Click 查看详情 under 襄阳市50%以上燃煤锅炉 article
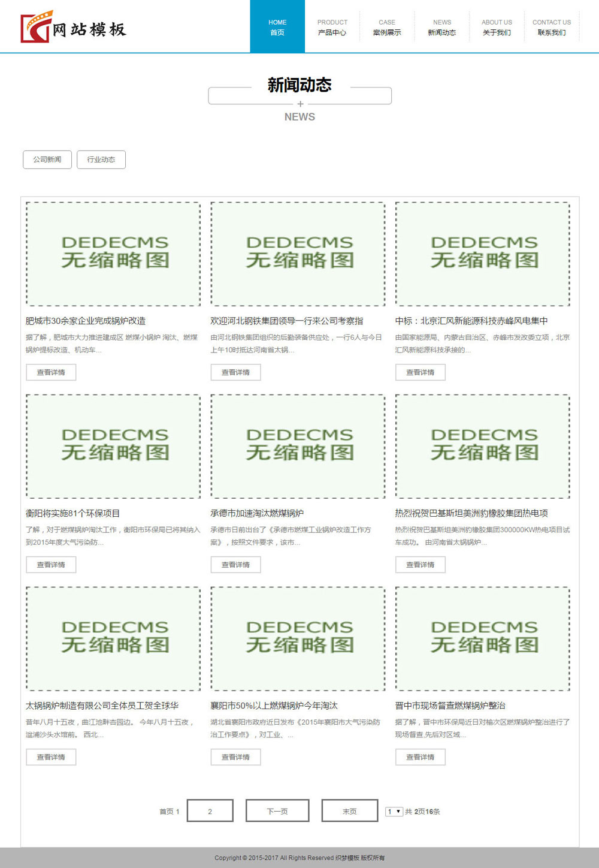Image resolution: width=599 pixels, height=868 pixels. point(235,757)
